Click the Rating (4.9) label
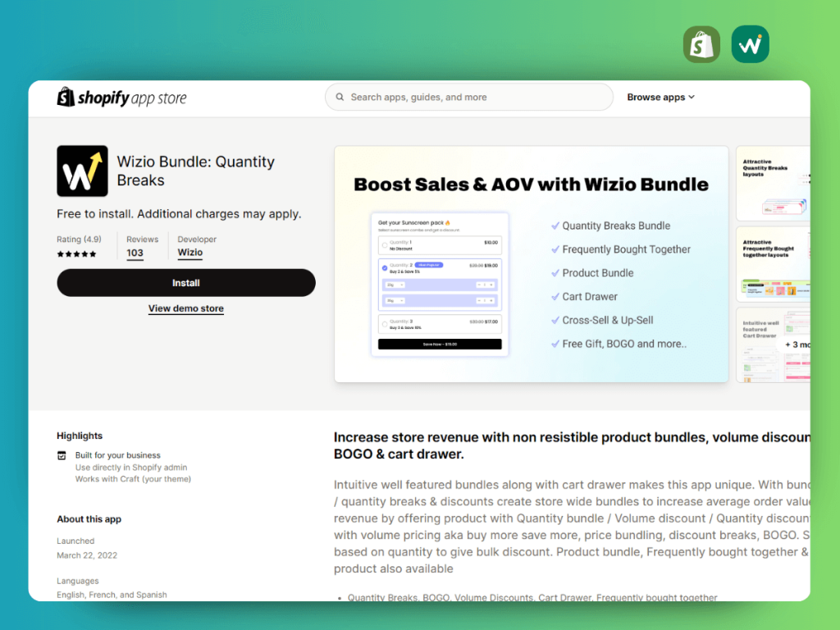Image resolution: width=840 pixels, height=630 pixels. coord(79,239)
